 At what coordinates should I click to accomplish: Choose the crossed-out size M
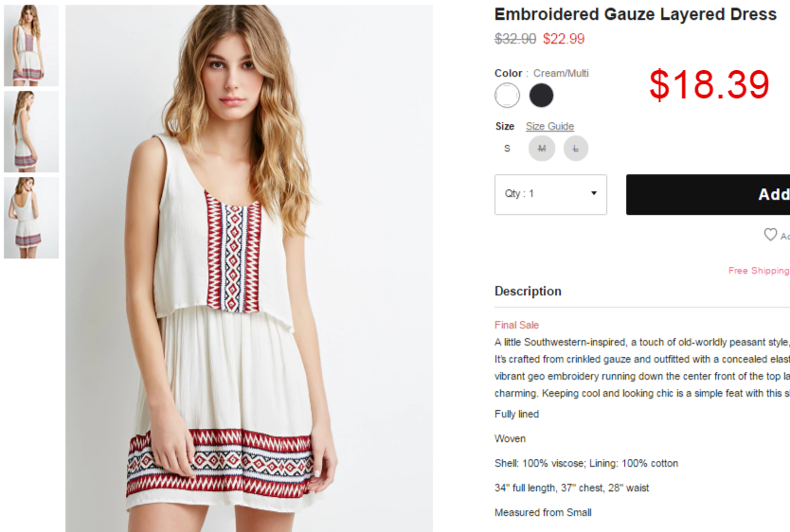(x=542, y=149)
